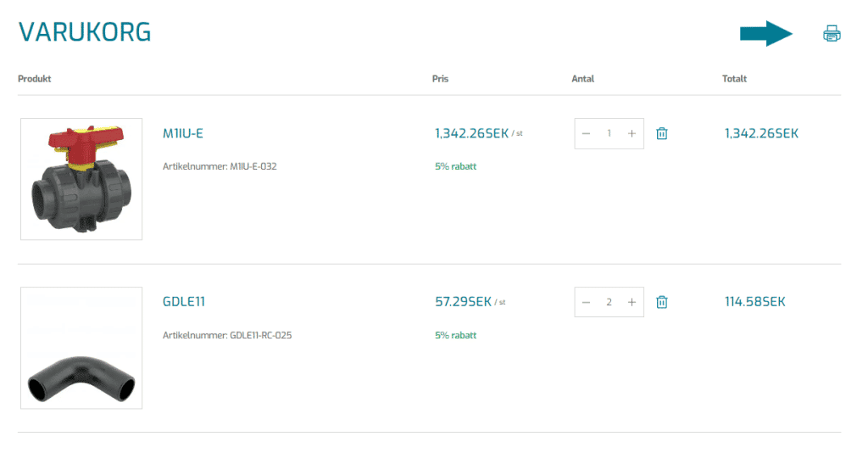Click article number M1IU-E-032 text
This screenshot has height=453, width=868.
tap(220, 166)
